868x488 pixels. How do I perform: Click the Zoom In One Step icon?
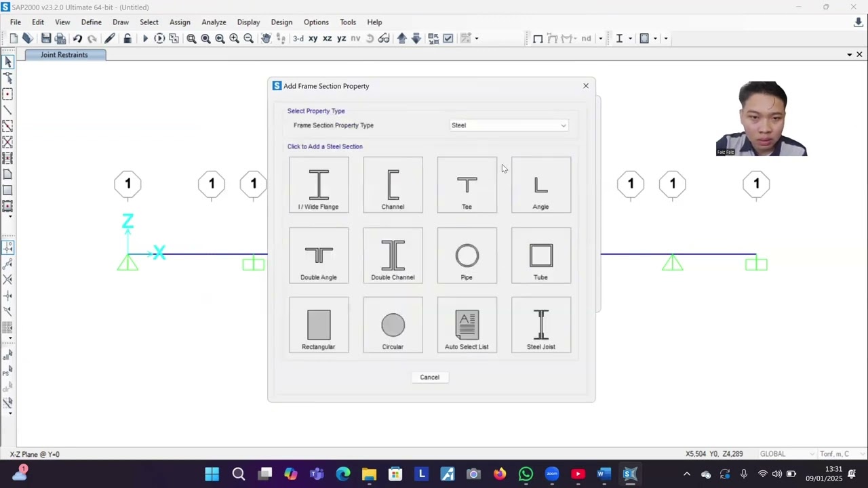234,39
